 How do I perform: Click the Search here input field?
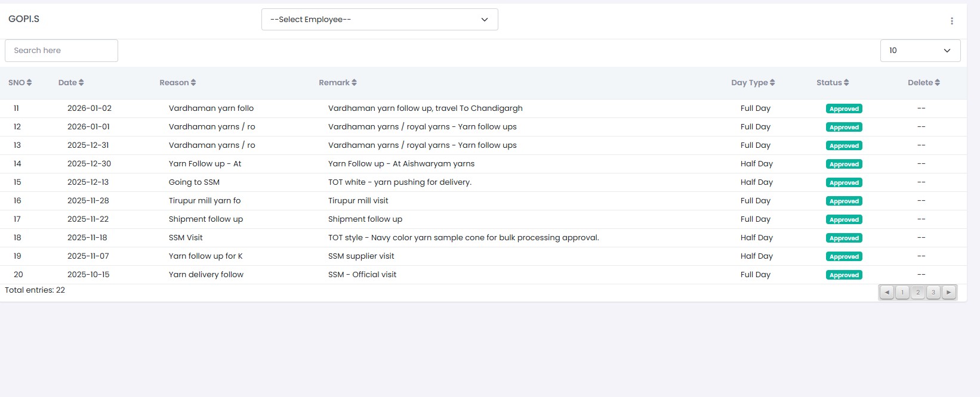click(x=61, y=51)
